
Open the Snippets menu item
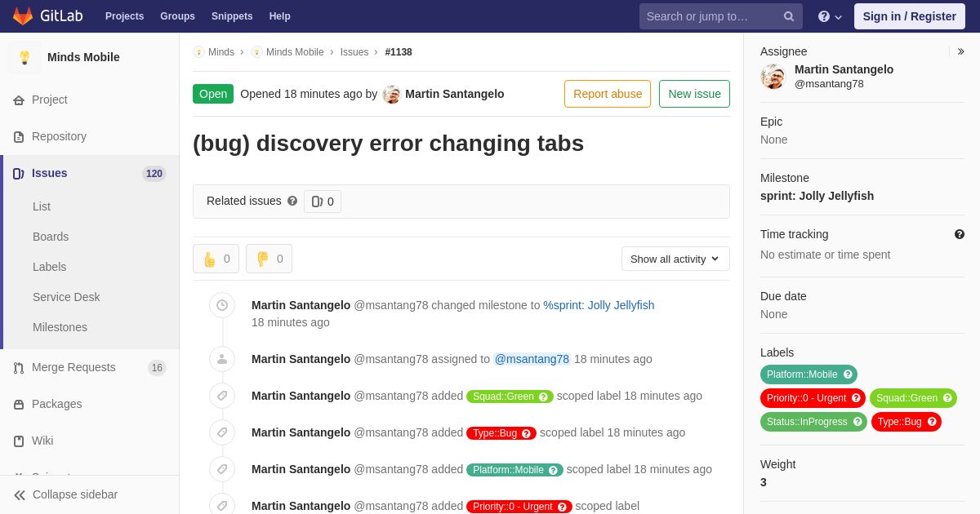tap(232, 16)
